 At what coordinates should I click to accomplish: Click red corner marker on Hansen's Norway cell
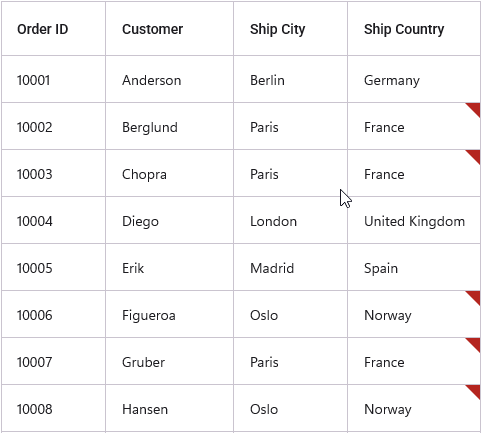coord(475,391)
